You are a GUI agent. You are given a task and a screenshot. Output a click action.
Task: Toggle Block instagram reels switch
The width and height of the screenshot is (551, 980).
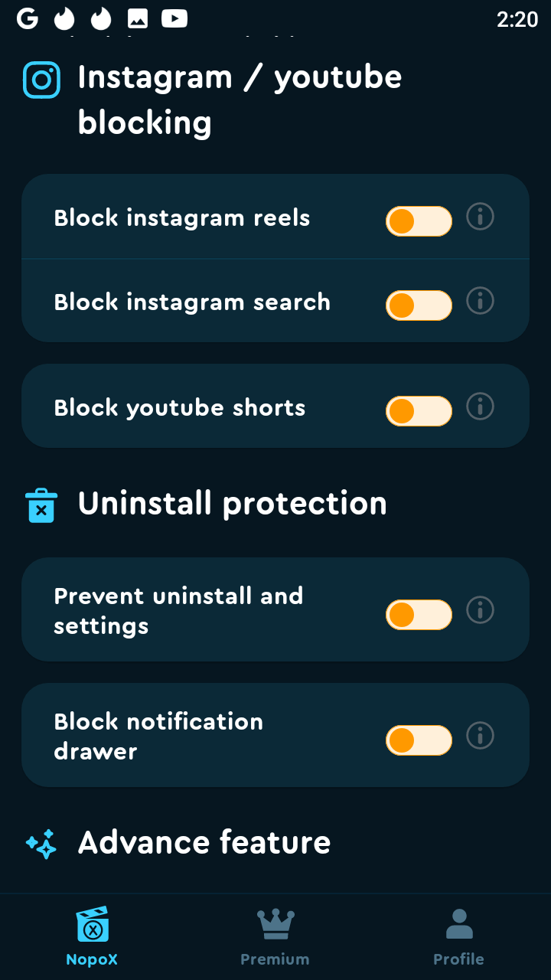(x=419, y=221)
